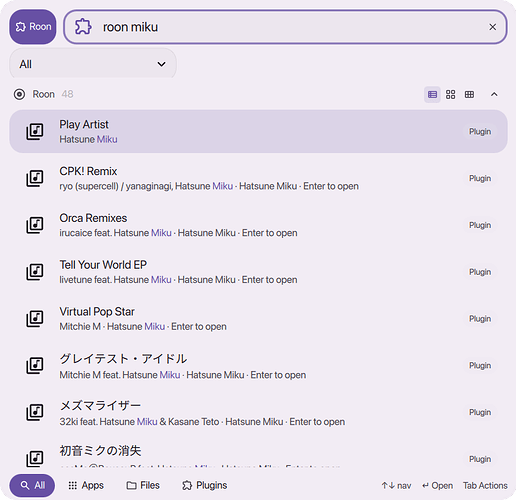
Task: Click the CPK! Remix music icon
Action: tap(35, 178)
